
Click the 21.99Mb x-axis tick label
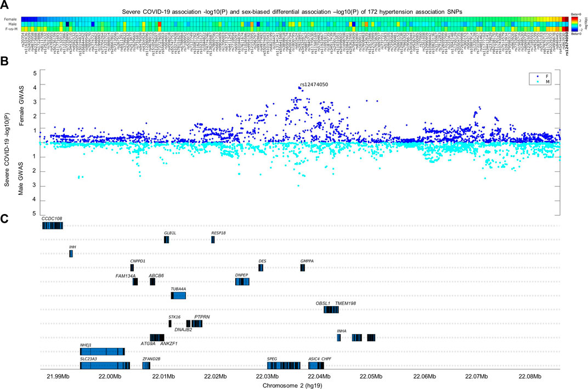59,376
